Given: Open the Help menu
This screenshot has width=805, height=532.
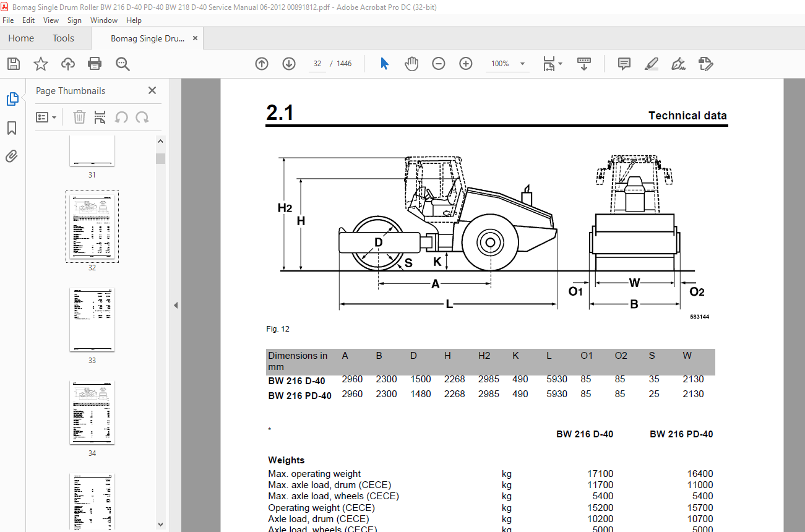Looking at the screenshot, I should point(134,20).
